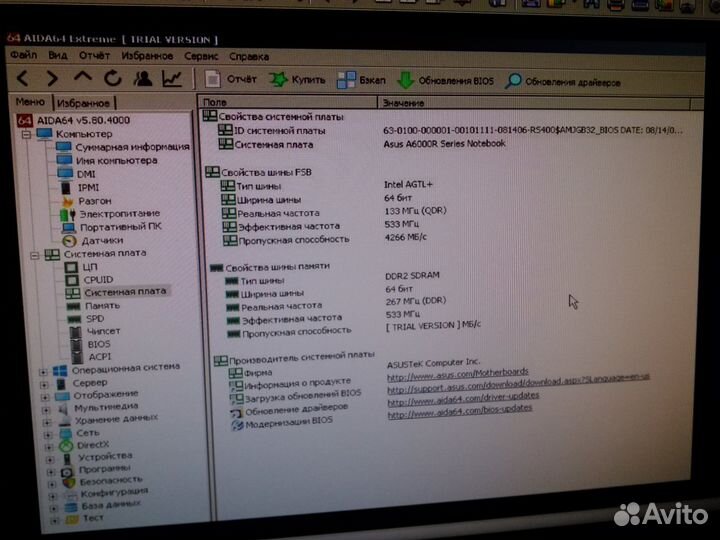Open user management toolbar icon
The height and width of the screenshot is (540, 720).
pos(143,79)
